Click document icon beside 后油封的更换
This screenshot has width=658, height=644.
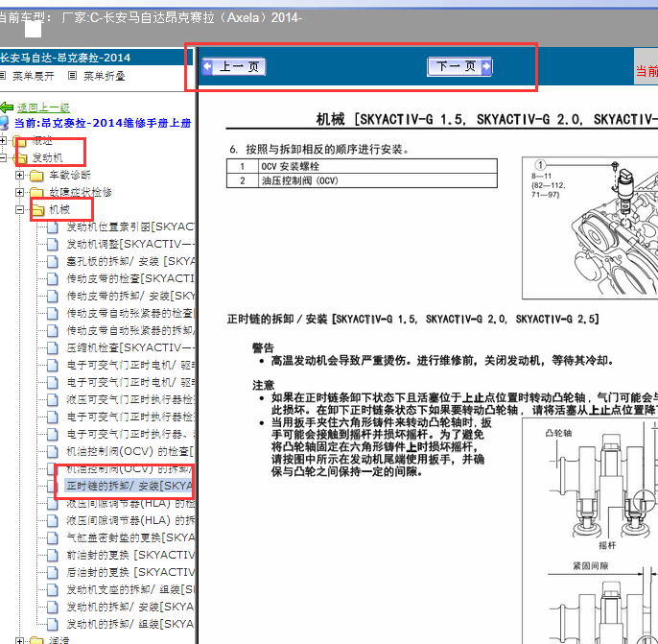pos(53,572)
